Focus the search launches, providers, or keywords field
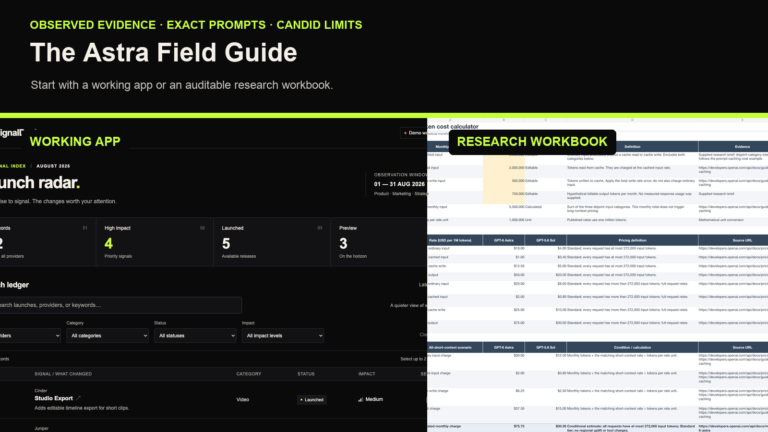768x432 pixels. [120, 305]
